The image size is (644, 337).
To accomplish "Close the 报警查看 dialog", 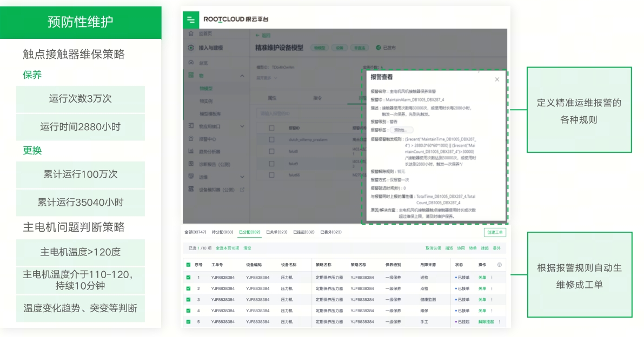I will [x=497, y=79].
